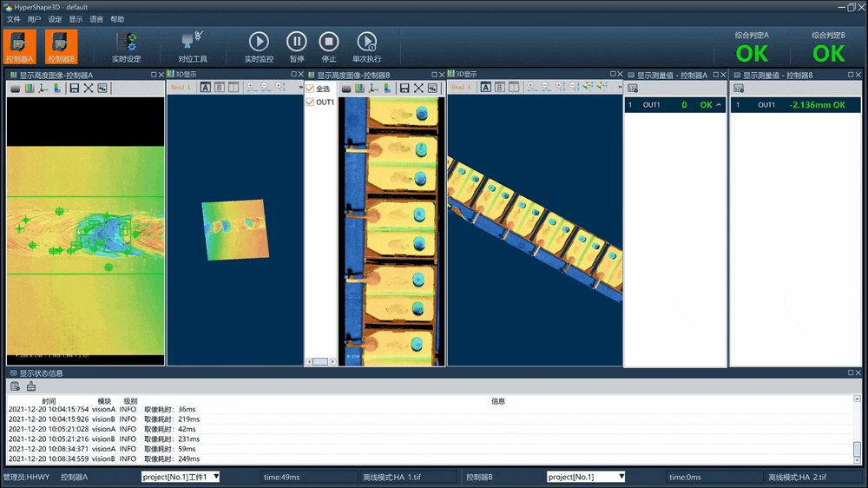Click image switch icon in controller A height image toolbar
This screenshot has width=868, height=488.
click(x=102, y=88)
